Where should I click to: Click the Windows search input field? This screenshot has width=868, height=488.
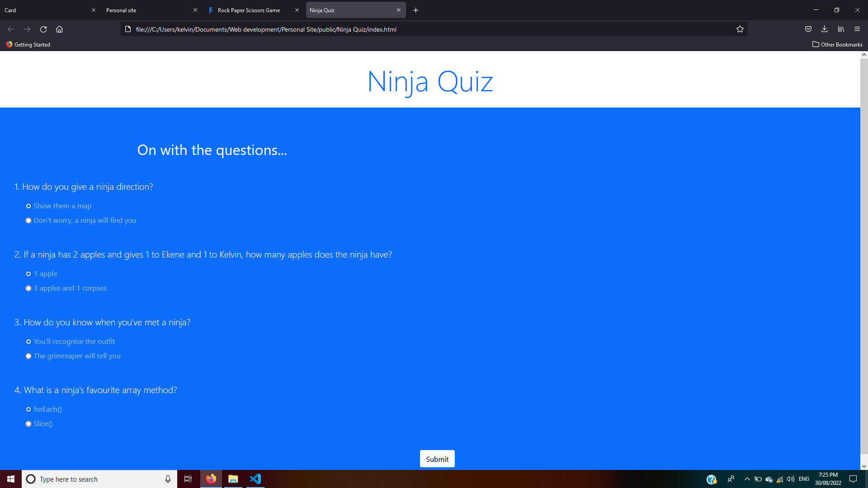pos(90,479)
